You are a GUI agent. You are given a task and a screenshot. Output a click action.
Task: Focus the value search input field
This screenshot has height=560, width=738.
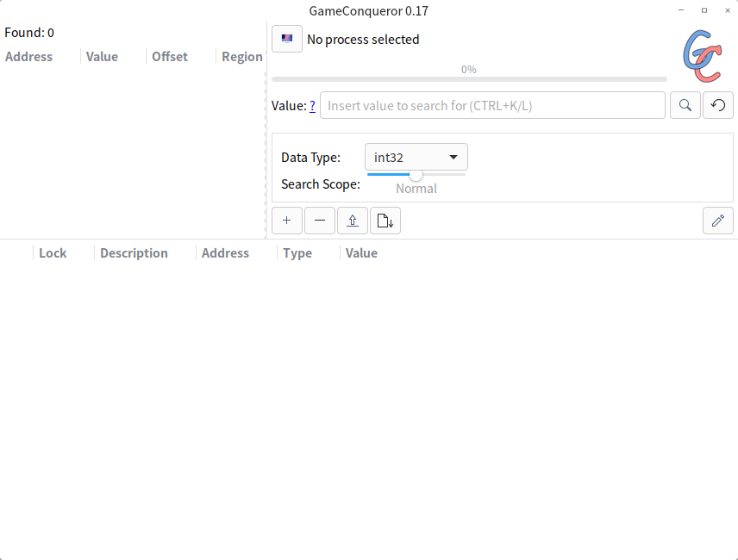[492, 105]
